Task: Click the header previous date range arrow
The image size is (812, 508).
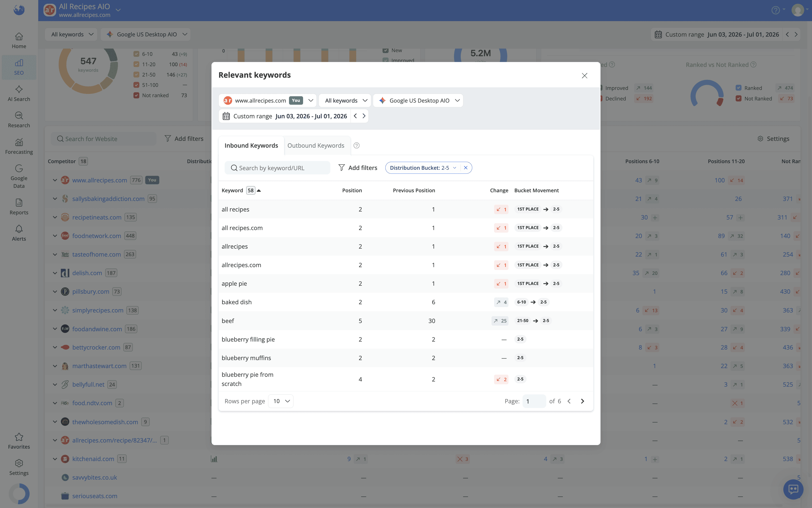Action: [x=787, y=34]
